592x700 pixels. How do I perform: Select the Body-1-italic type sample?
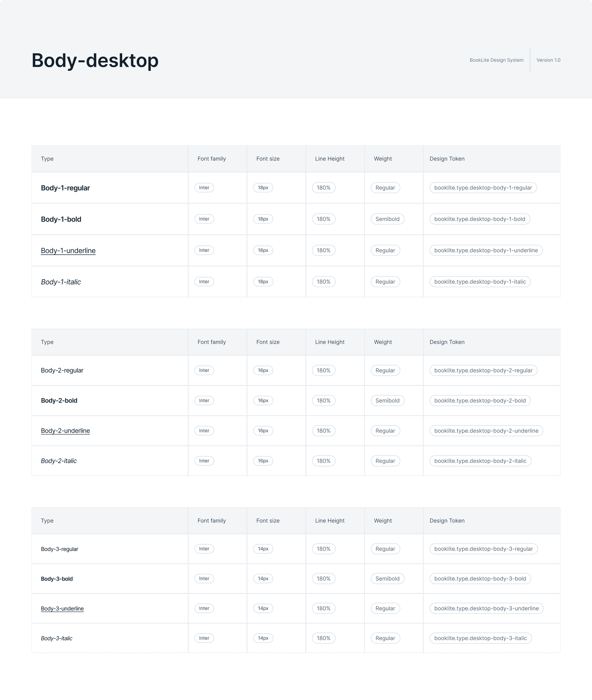tap(61, 282)
